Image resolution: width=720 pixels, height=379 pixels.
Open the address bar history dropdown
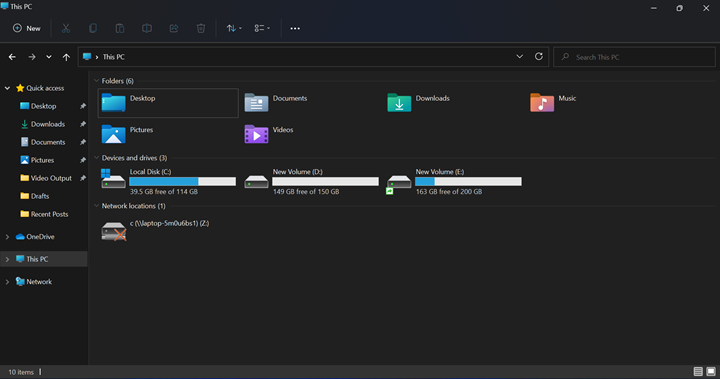520,57
